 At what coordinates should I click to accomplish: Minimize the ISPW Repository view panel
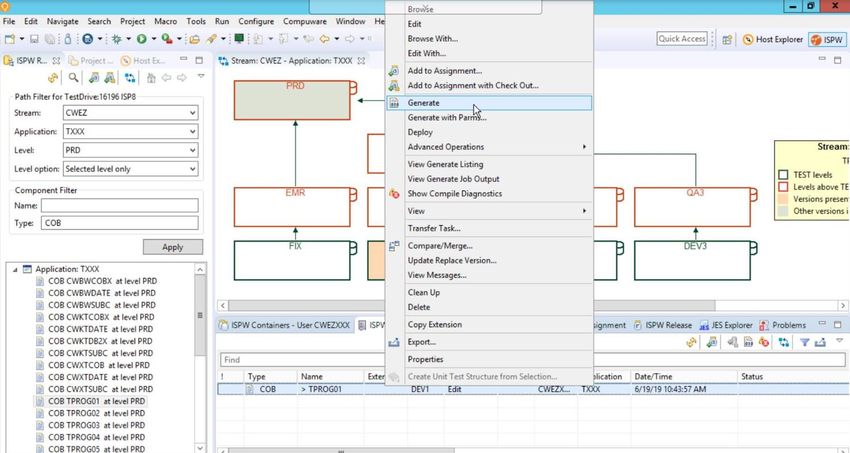coord(184,60)
